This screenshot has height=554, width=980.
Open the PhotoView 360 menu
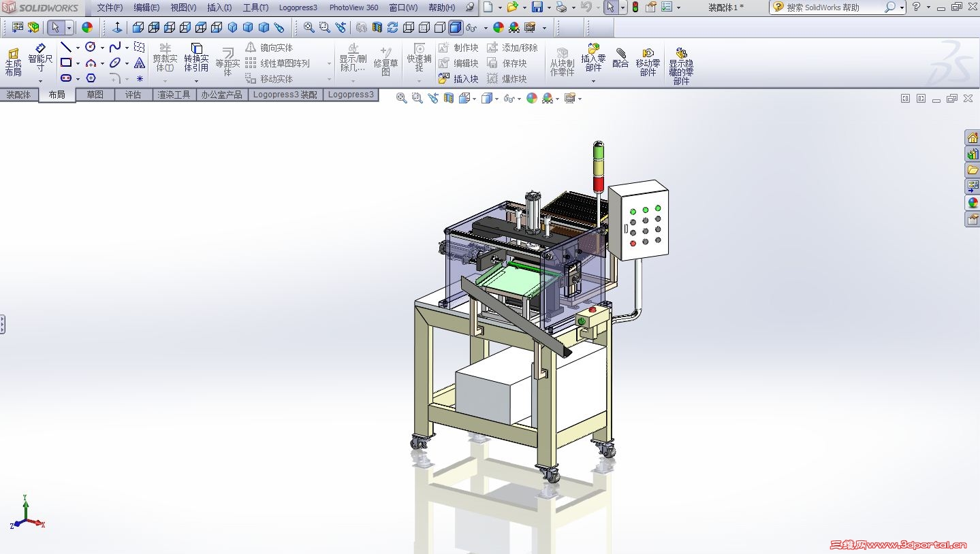[353, 7]
